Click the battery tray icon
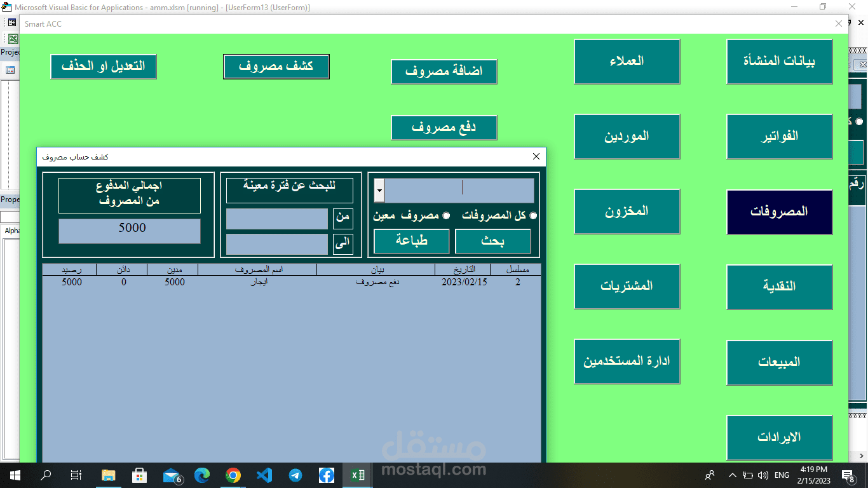The width and height of the screenshot is (868, 488). [748, 475]
